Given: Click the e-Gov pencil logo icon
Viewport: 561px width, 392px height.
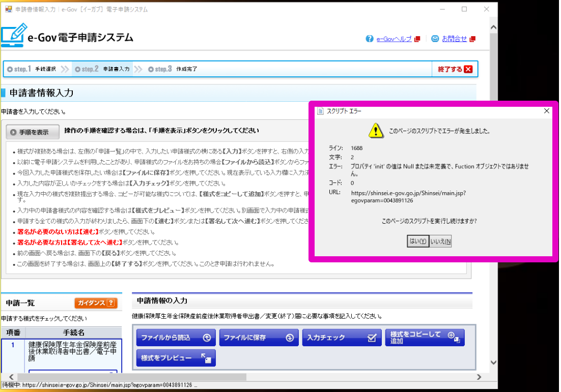Looking at the screenshot, I should [14, 35].
